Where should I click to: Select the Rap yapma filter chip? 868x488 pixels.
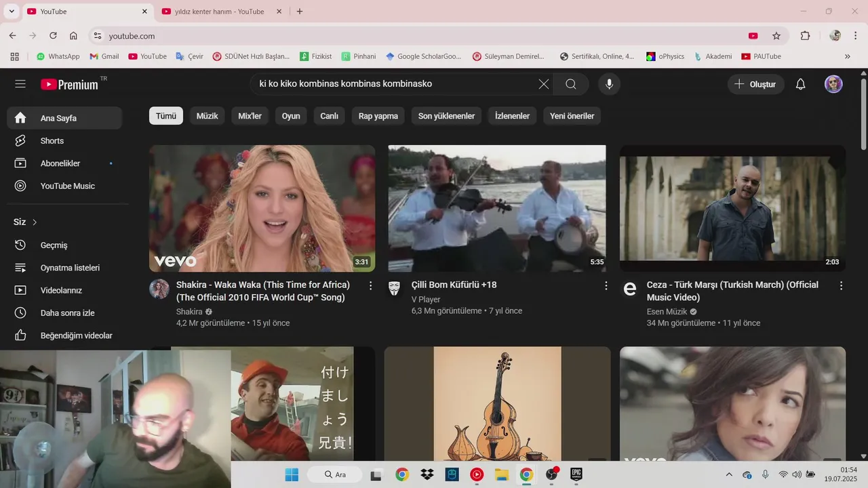point(378,116)
